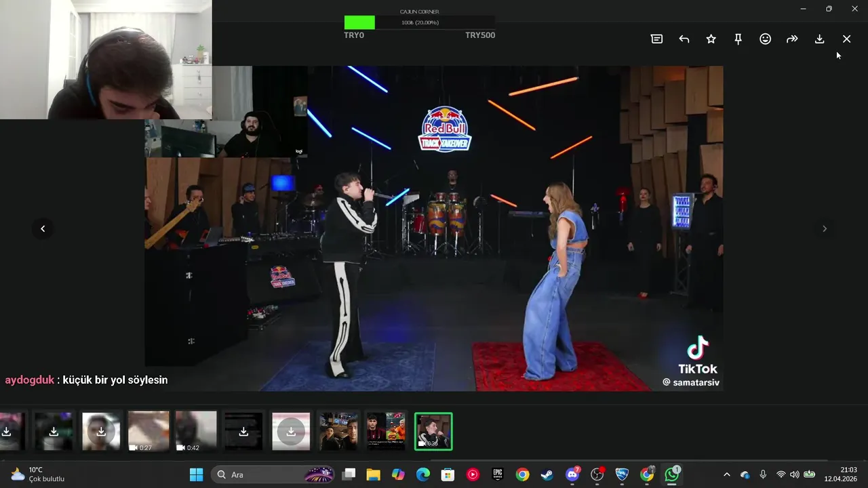Open File Explorer from the taskbar
The width and height of the screenshot is (868, 488).
pos(374,474)
